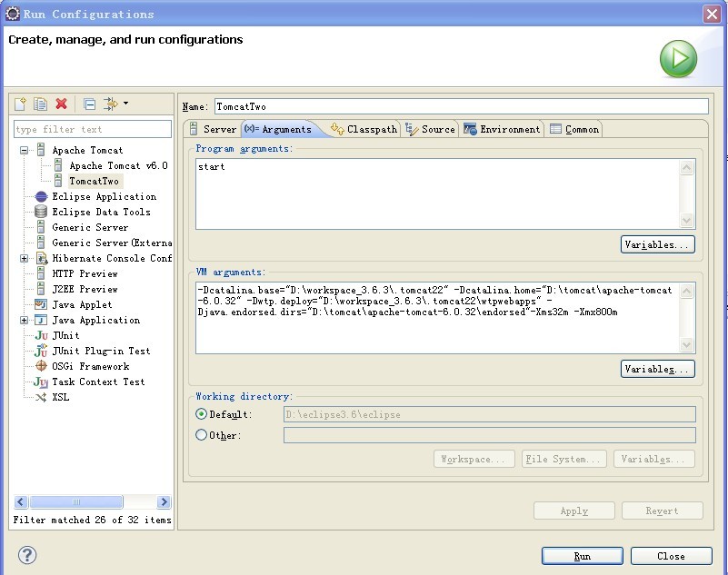This screenshot has width=728, height=575.
Task: Click the tree horizontal scrollbar right arrow
Action: point(164,501)
